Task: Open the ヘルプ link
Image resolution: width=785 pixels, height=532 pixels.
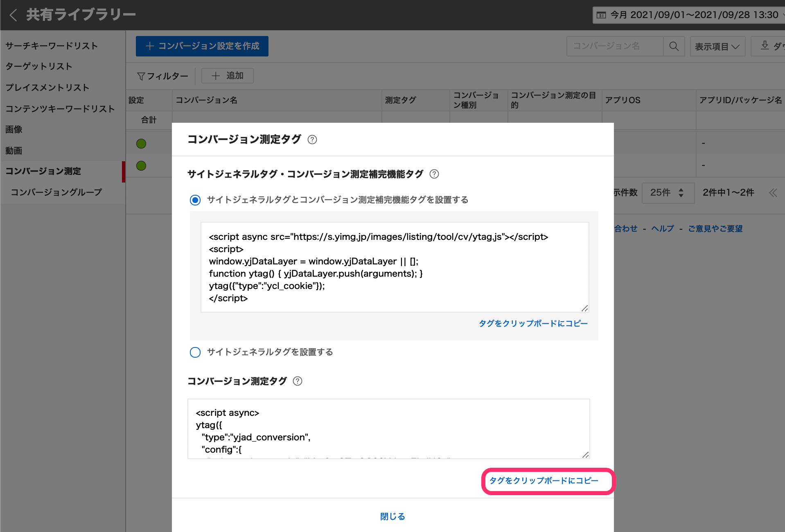Action: tap(663, 228)
